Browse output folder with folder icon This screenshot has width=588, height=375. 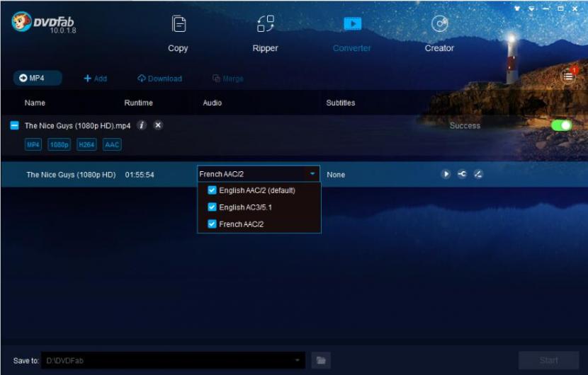[321, 360]
